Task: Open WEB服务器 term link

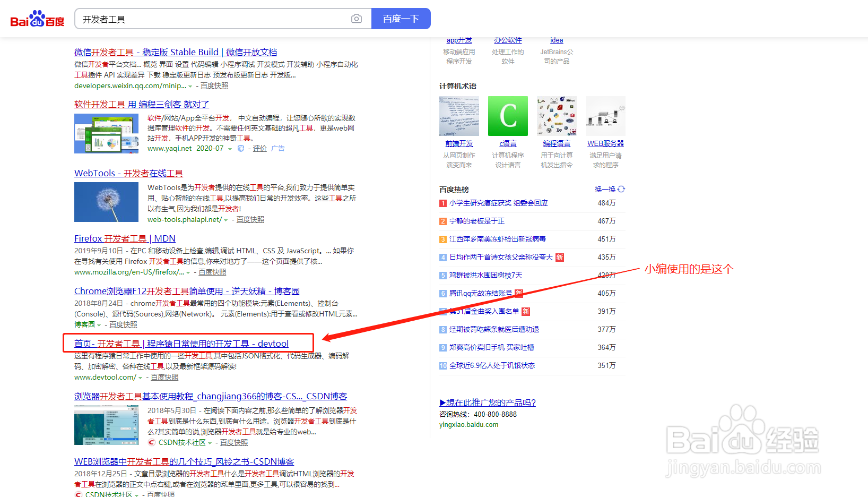Action: pyautogui.click(x=605, y=143)
